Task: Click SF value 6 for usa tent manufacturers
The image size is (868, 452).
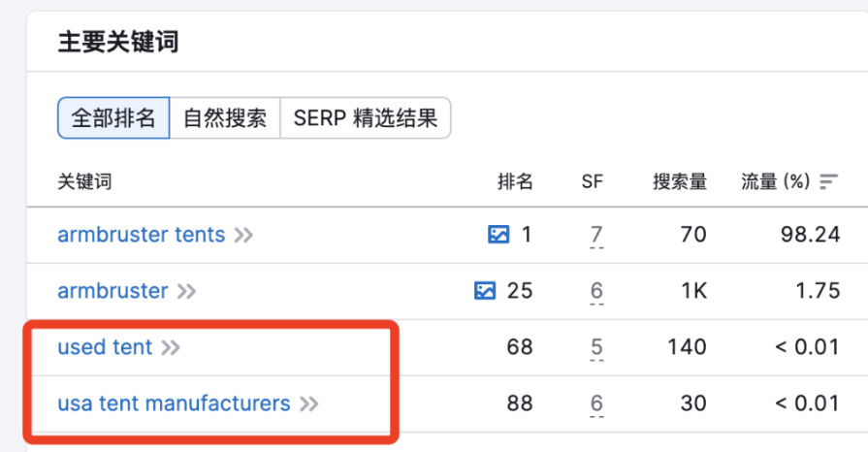Action: tap(596, 404)
